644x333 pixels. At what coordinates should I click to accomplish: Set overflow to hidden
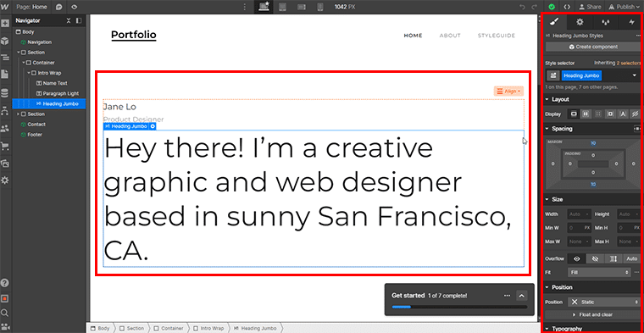[596, 258]
